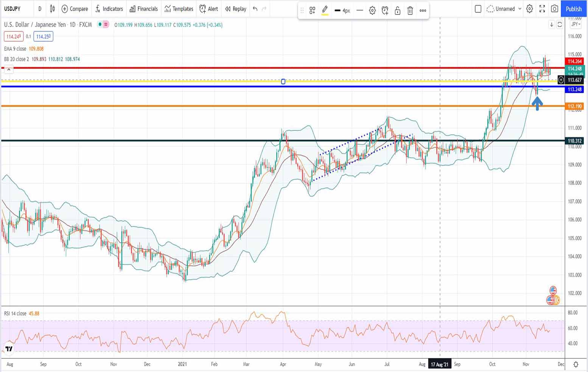Add alert on the selected drawing
Screen dimensions: 588x372
(x=385, y=11)
